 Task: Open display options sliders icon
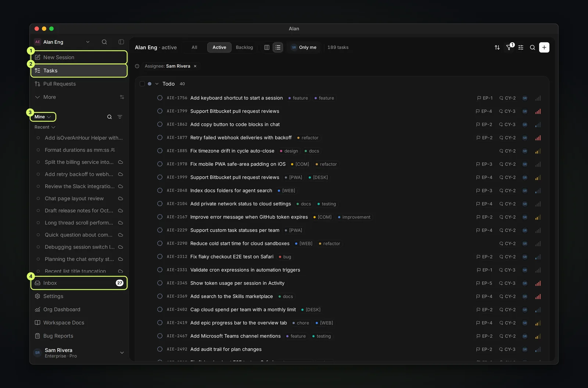(521, 47)
